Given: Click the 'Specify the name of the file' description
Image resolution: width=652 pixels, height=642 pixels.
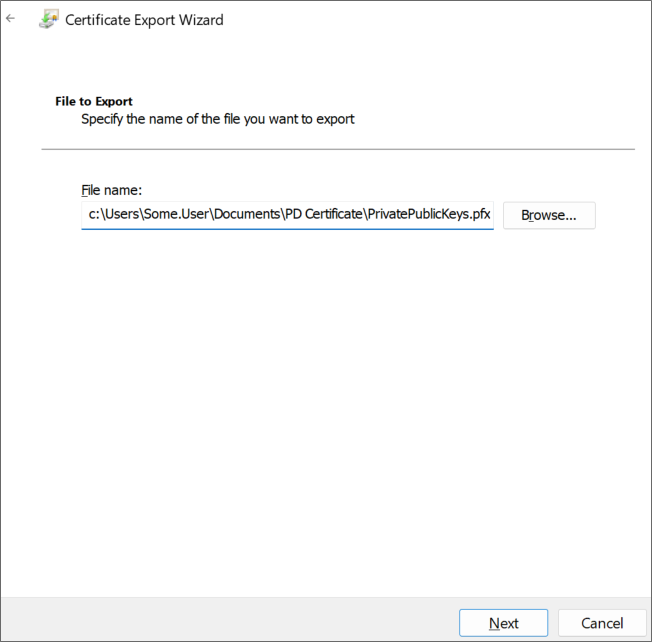Looking at the screenshot, I should [217, 119].
